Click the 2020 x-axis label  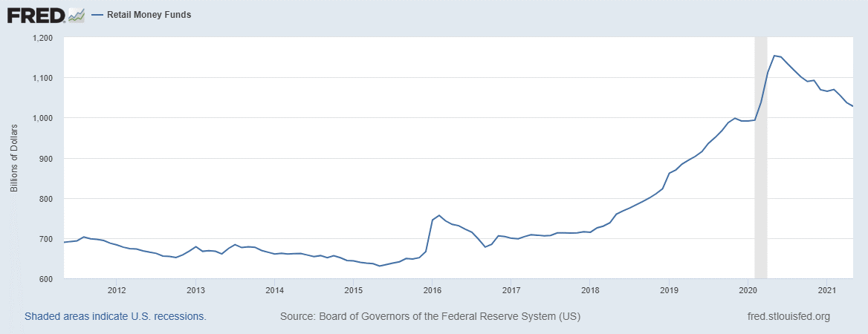coord(748,289)
